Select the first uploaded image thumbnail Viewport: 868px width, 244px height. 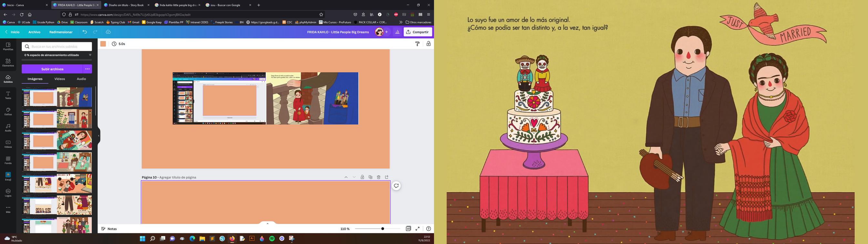point(57,97)
